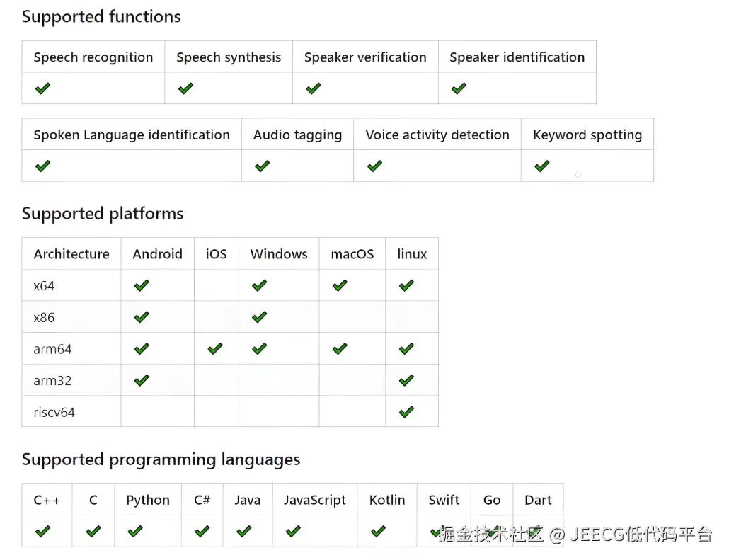Click the checkmark under Spoken Language identification
The height and width of the screenshot is (560, 729).
coord(42,166)
